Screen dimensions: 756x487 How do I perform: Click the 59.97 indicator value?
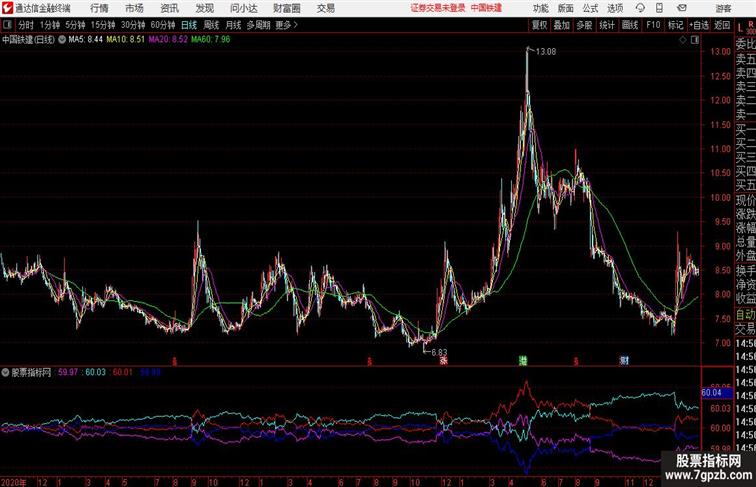[x=68, y=372]
